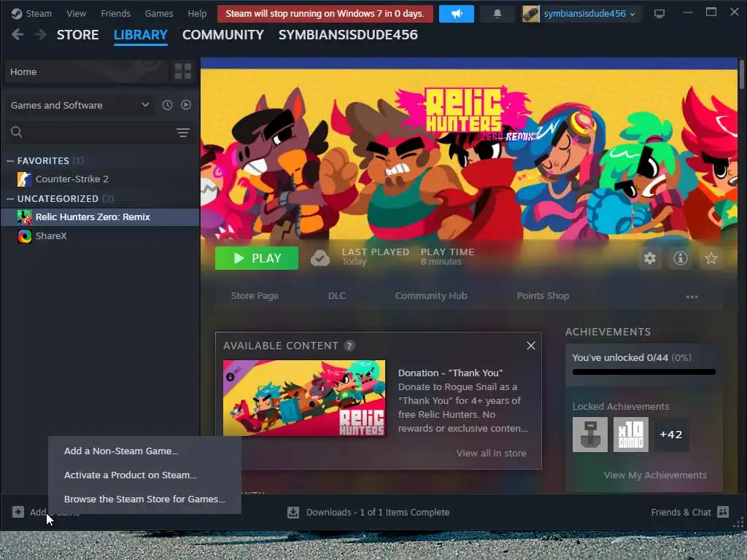Go to the LIBRARY tab
This screenshot has height=560, width=747.
coord(141,35)
